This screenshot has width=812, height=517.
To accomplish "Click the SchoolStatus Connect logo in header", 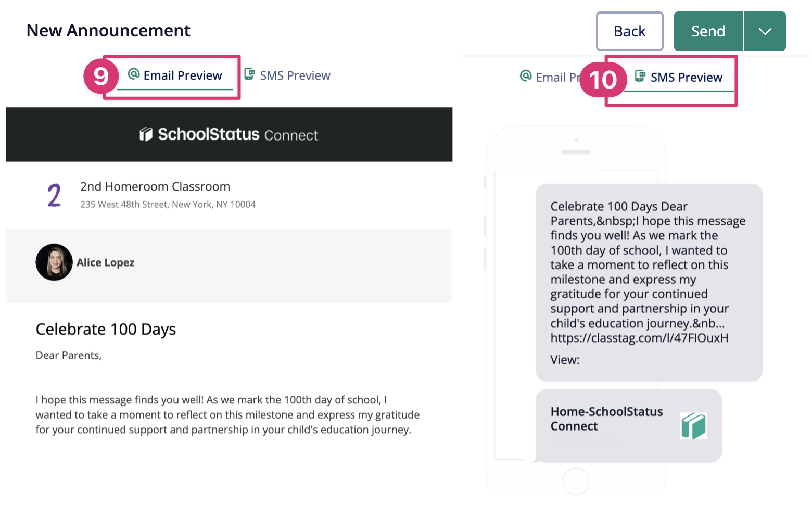I will tap(229, 134).
